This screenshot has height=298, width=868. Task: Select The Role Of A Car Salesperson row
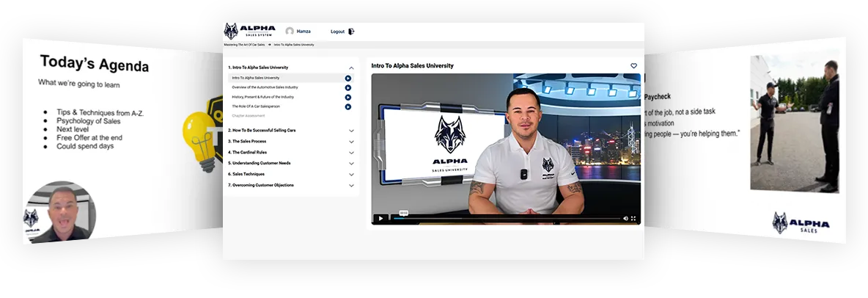coord(290,106)
